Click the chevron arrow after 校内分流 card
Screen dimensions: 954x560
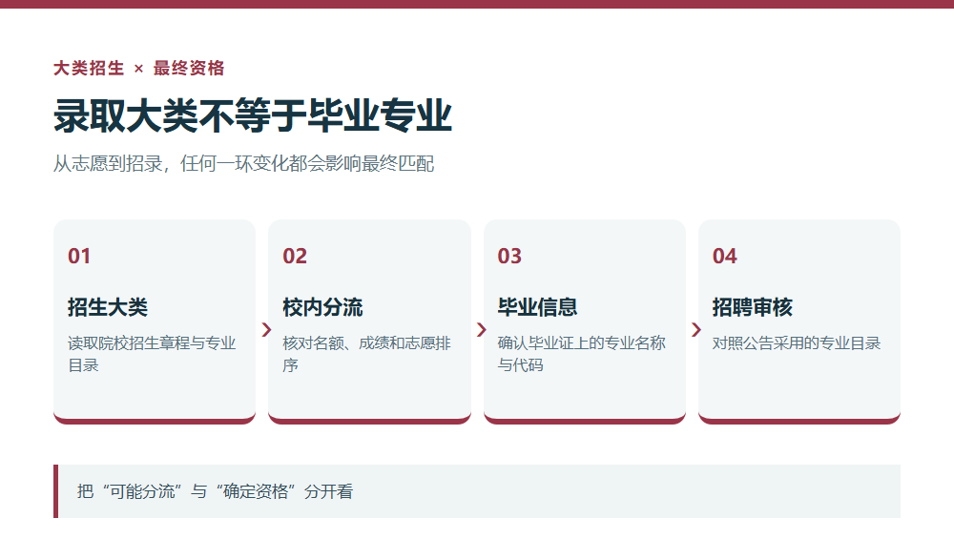[x=481, y=330]
